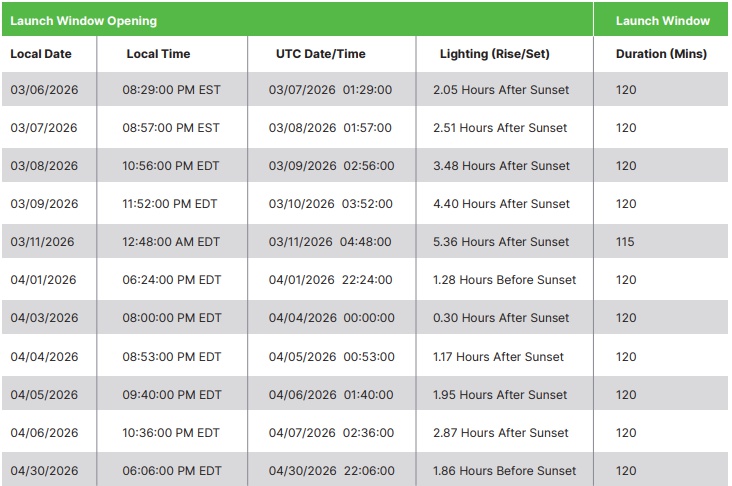Click the 06:06:00 PM EDT time cell
The width and height of the screenshot is (732, 486).
172,471
